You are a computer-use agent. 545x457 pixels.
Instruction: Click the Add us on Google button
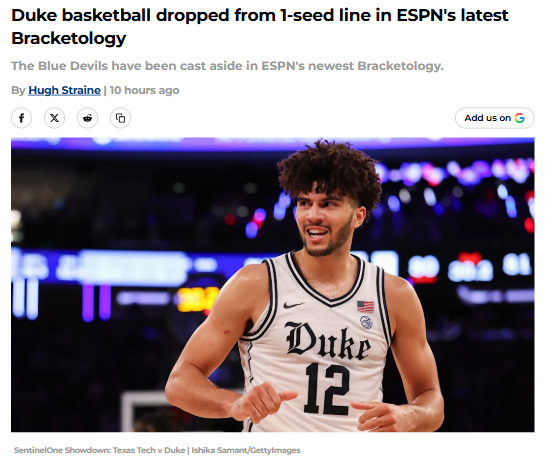pyautogui.click(x=495, y=118)
